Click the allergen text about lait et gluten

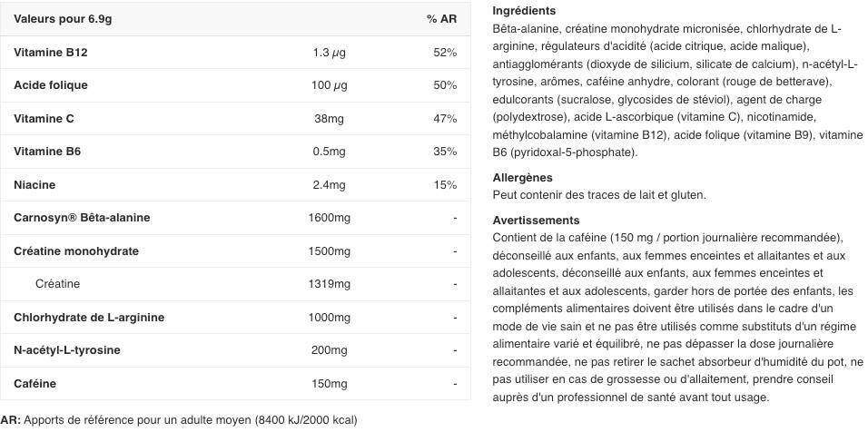point(599,195)
